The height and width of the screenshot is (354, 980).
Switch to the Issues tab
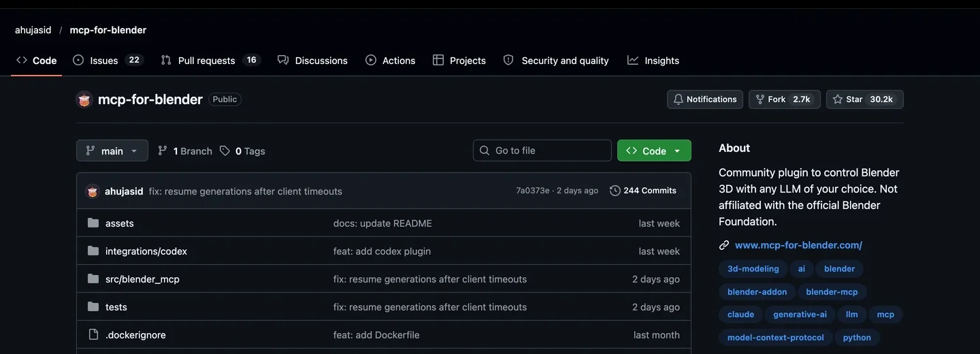108,61
